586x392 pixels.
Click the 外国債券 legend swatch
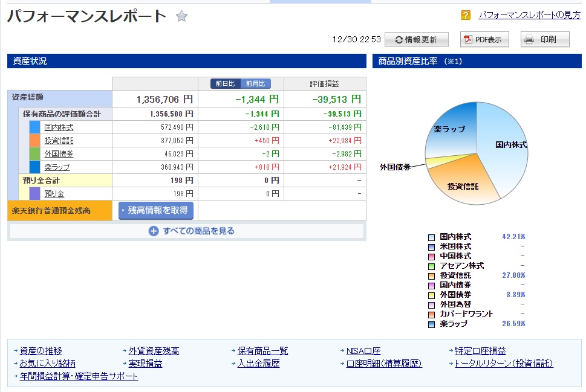(x=431, y=296)
